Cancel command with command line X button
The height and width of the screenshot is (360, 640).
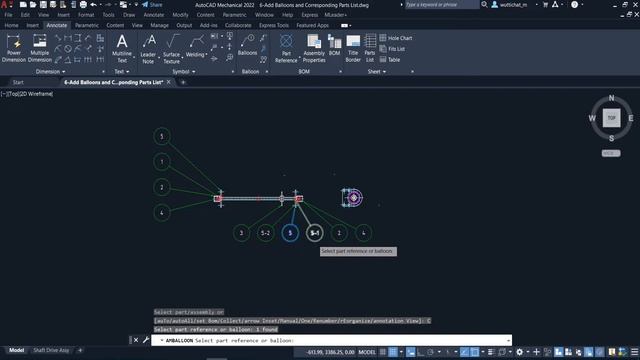pos(136,340)
